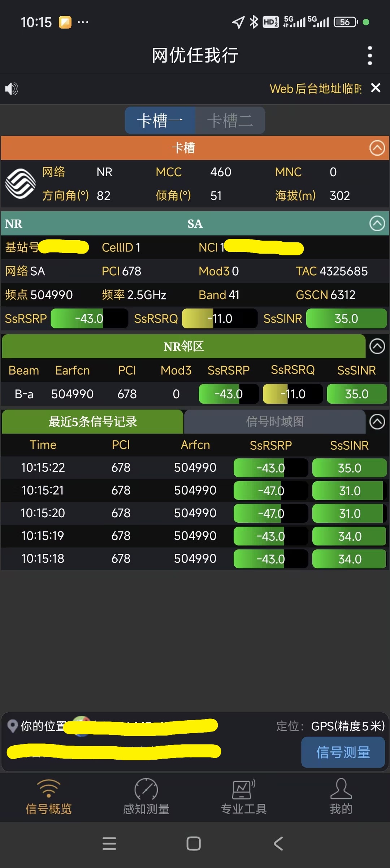Collapse the NR邻区 neighbor cell section
The width and height of the screenshot is (390, 868).
click(377, 346)
